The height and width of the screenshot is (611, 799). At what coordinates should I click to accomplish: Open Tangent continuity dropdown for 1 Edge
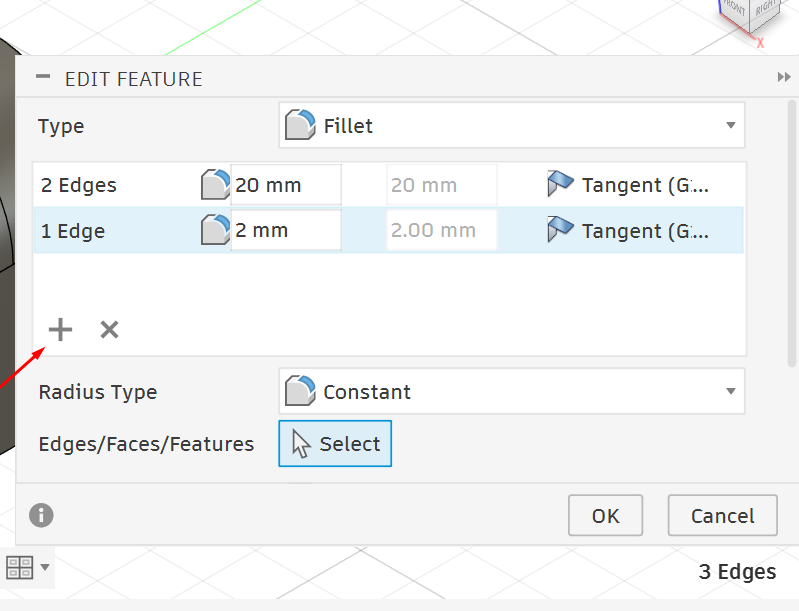point(628,230)
